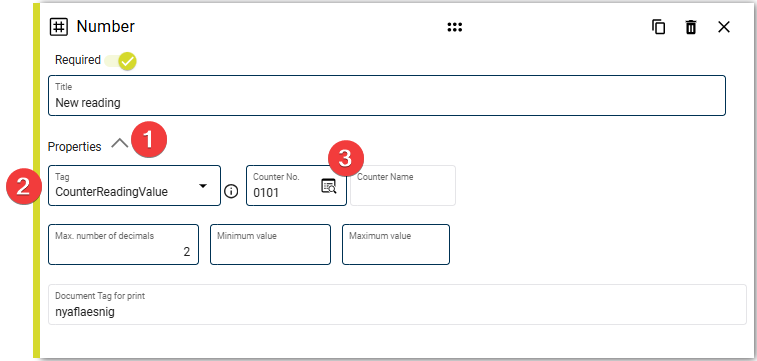Delete the field using the trash icon
This screenshot has width=757, height=361.
691,27
